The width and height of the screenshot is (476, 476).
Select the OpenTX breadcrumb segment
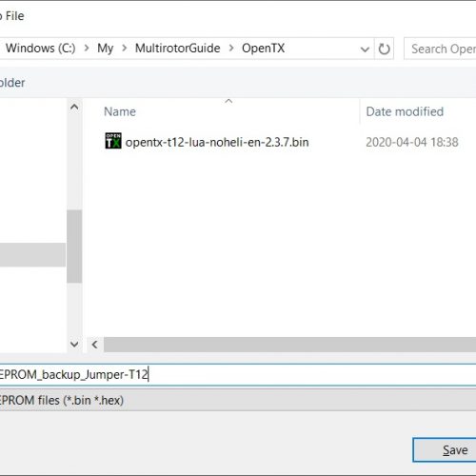264,49
